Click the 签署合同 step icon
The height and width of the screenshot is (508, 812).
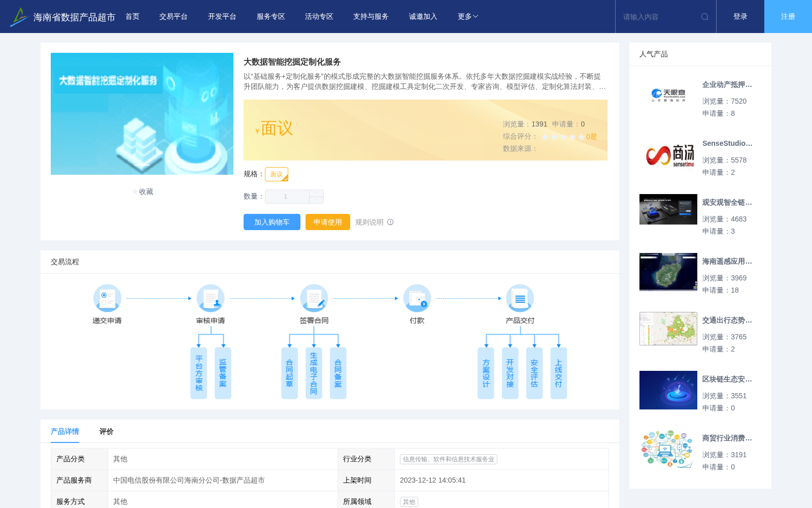pyautogui.click(x=314, y=298)
